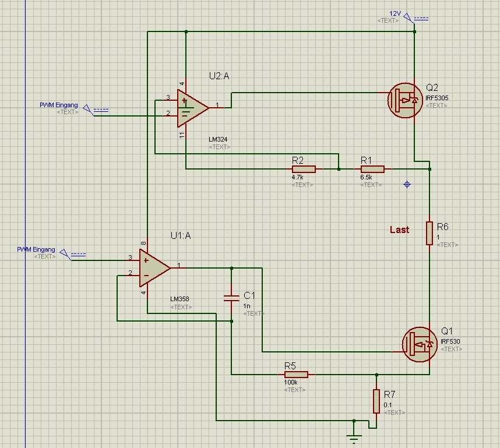500x448 pixels.
Task: Select resistor R2 body
Action: 304,169
